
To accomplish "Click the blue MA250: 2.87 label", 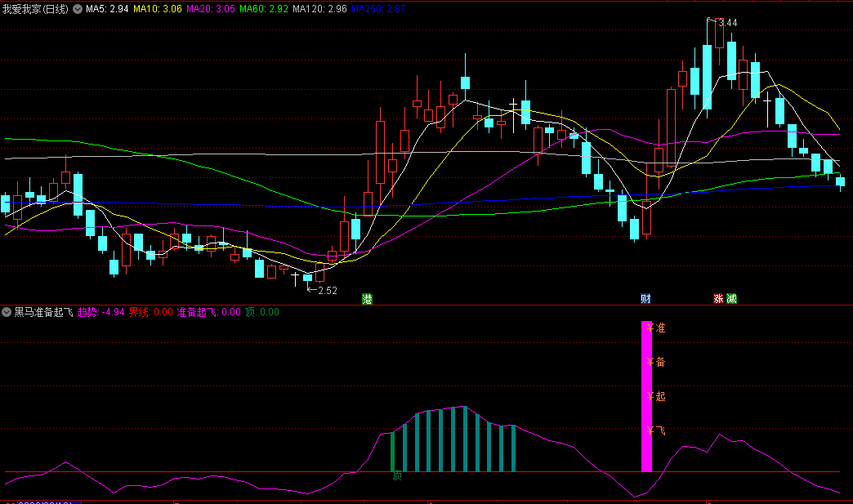I will click(378, 9).
